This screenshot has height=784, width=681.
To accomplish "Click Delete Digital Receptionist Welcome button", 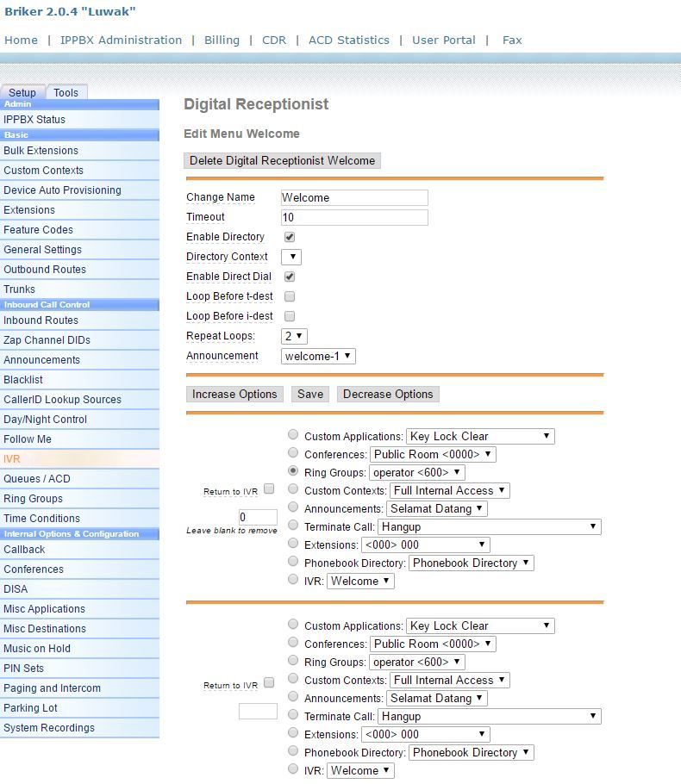I will click(x=282, y=160).
